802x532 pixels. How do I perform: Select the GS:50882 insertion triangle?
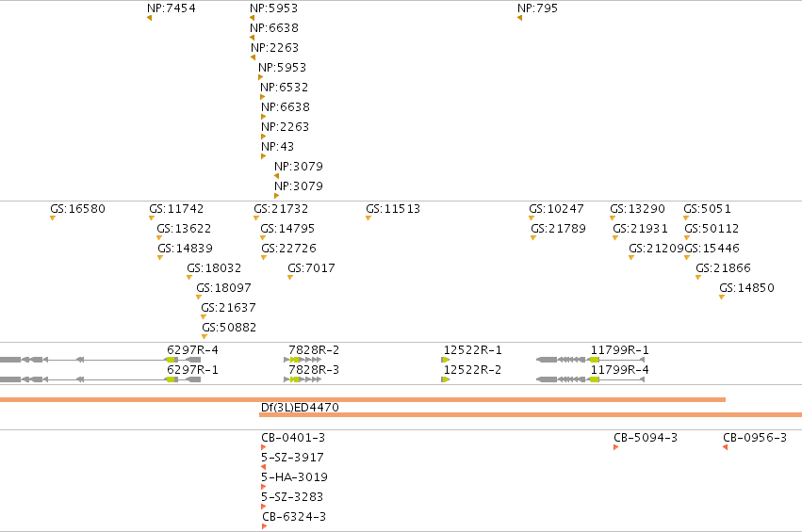[205, 337]
